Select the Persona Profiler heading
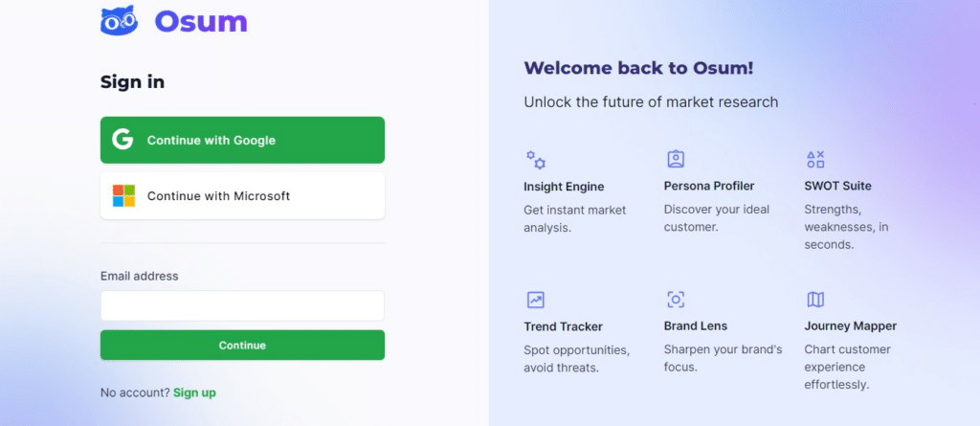Screen dimensions: 980x426 [x=709, y=186]
